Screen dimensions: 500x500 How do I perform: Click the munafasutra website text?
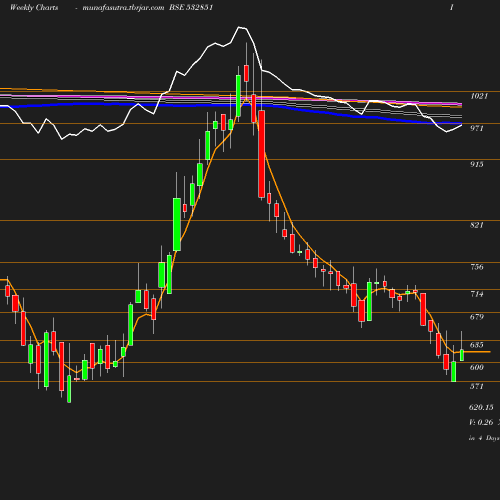pyautogui.click(x=123, y=8)
